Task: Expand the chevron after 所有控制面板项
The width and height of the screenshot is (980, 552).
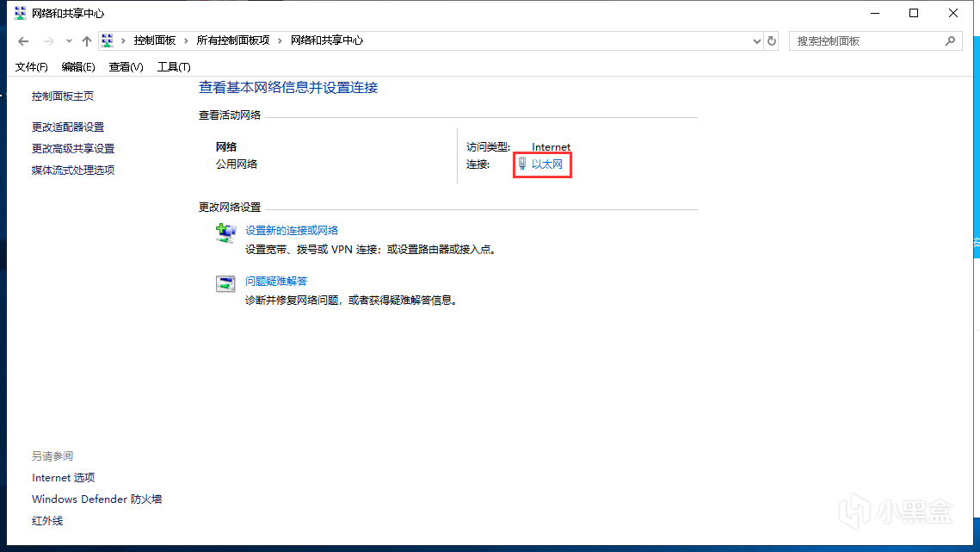Action: (280, 40)
